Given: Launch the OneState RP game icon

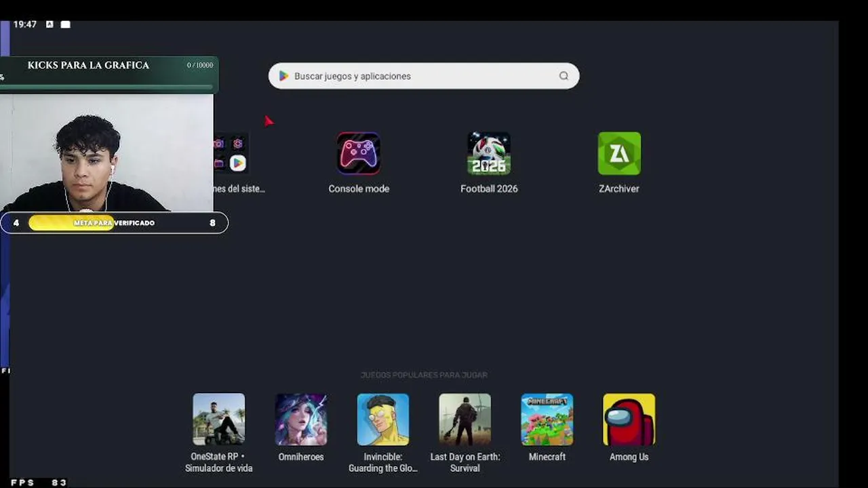Looking at the screenshot, I should click(x=219, y=420).
